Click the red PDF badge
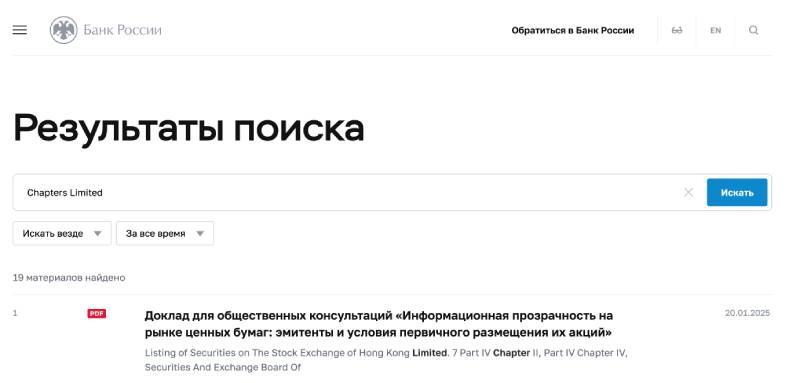This screenshot has width=800, height=383. coord(97,314)
